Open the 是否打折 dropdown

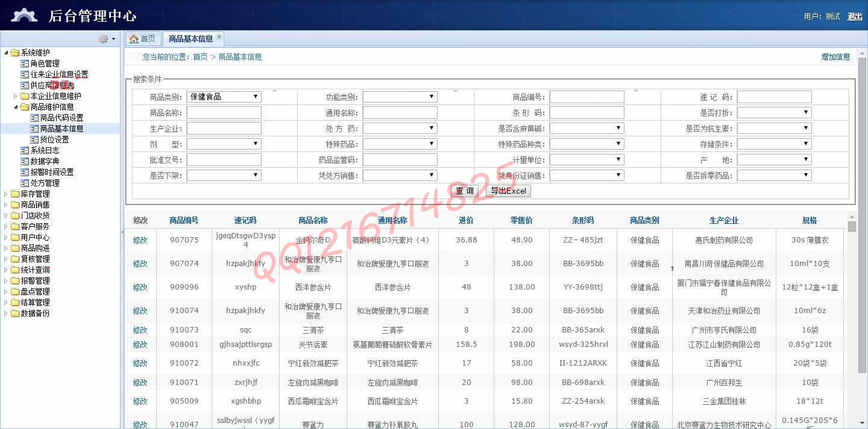tap(774, 112)
